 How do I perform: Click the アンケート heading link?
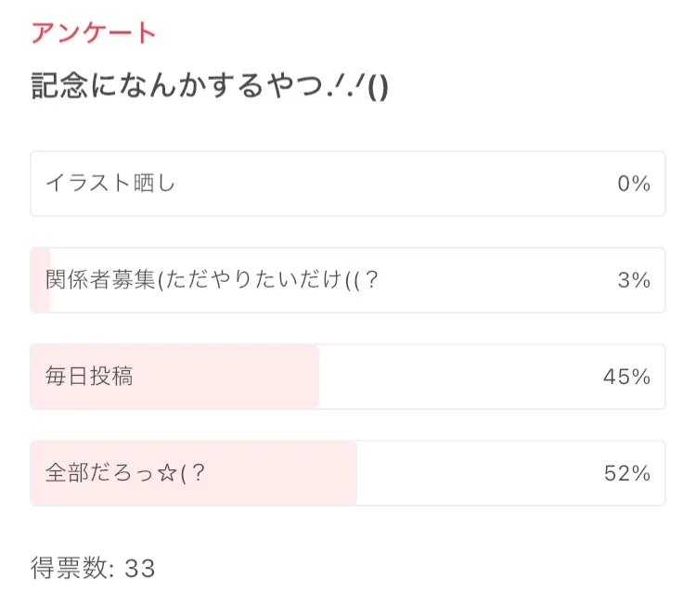94,33
